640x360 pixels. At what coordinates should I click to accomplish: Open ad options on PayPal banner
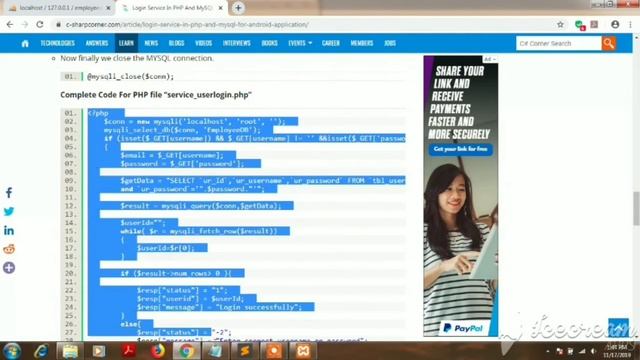[x=490, y=60]
